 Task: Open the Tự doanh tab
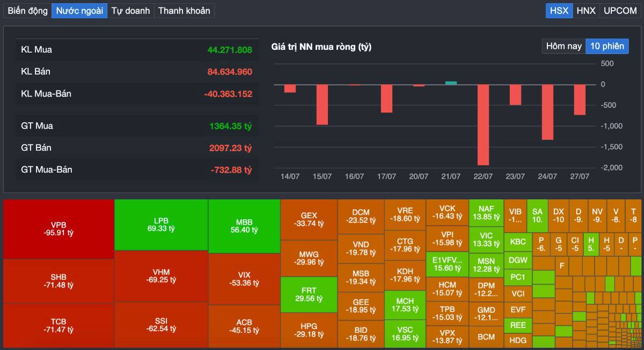130,11
